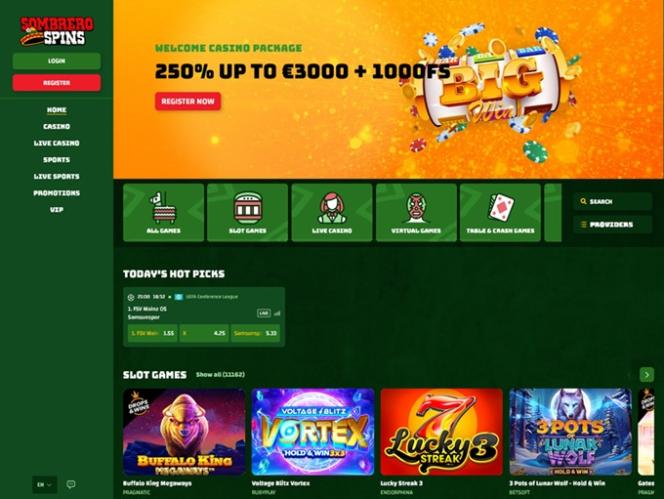Click the green Login button
Screen dimensions: 664x499
coord(57,61)
